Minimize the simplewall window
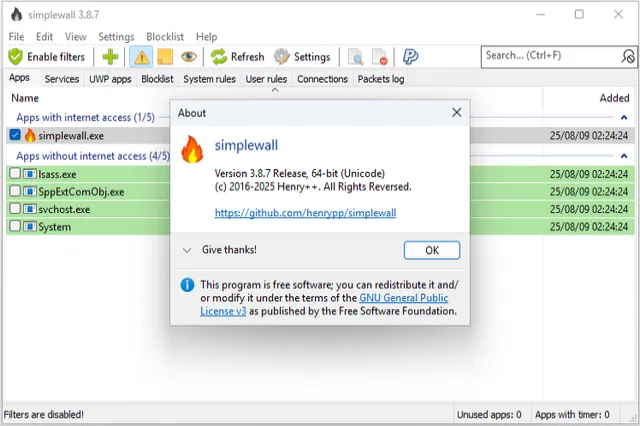Viewport: 640px width, 426px height. tap(541, 14)
